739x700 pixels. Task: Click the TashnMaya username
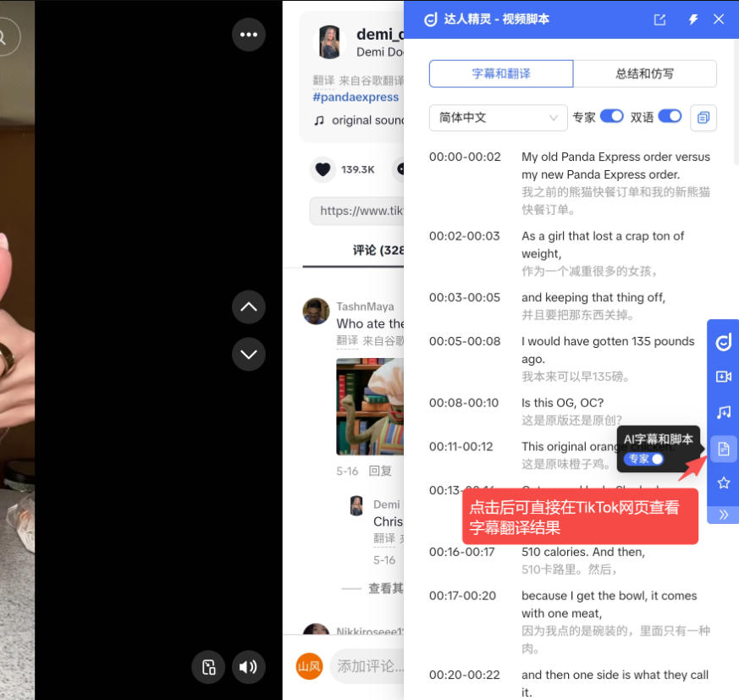pos(365,306)
